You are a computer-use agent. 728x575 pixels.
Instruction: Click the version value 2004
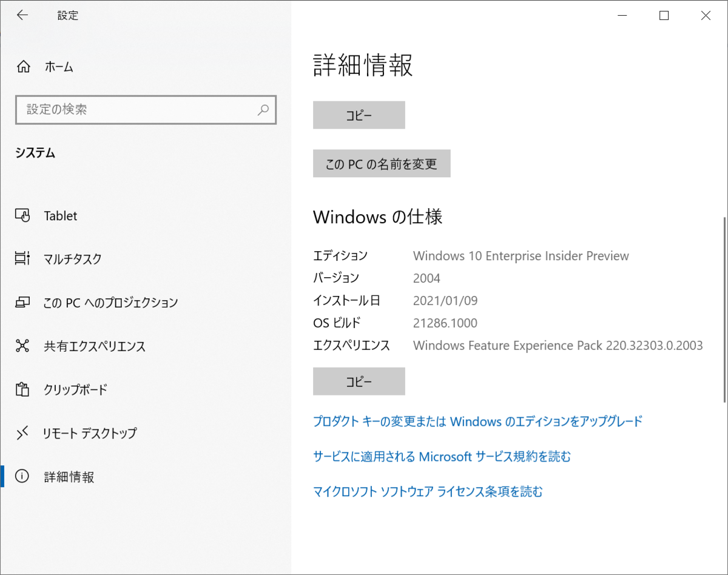pos(426,278)
